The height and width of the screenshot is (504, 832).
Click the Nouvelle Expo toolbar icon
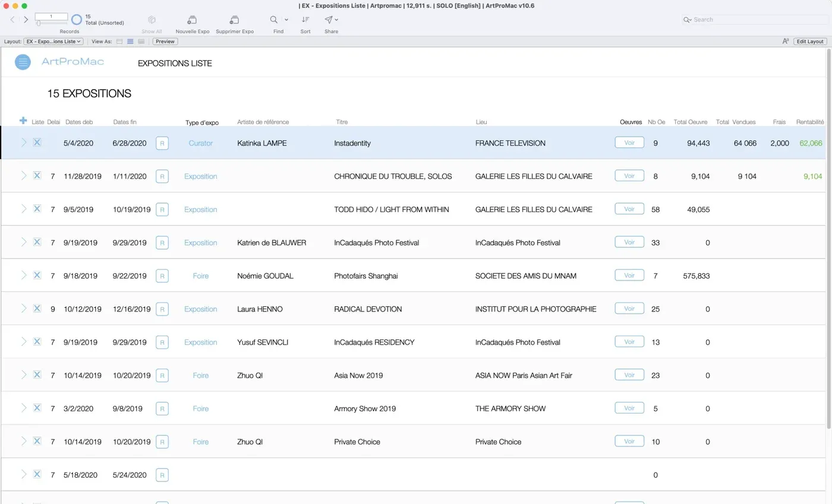click(x=192, y=20)
